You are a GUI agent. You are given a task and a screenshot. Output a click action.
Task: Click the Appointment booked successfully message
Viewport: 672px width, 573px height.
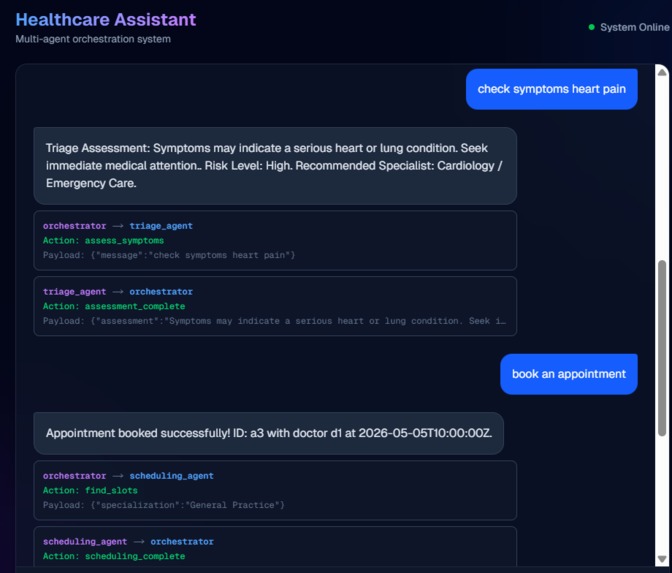click(x=269, y=433)
